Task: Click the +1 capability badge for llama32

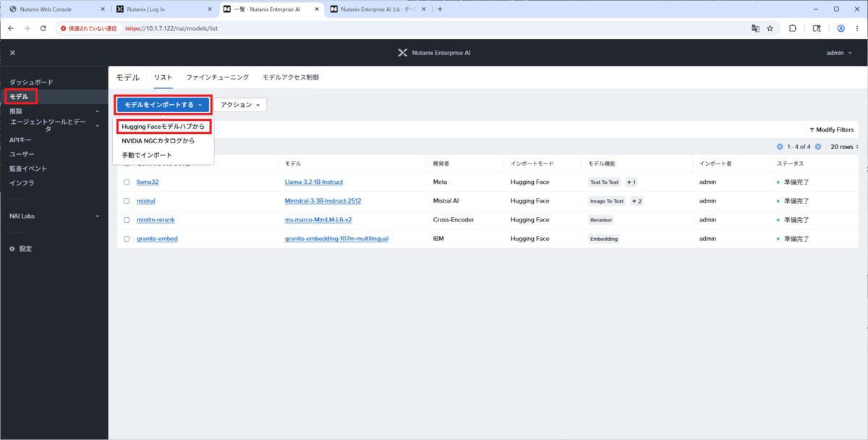Action: click(x=631, y=182)
